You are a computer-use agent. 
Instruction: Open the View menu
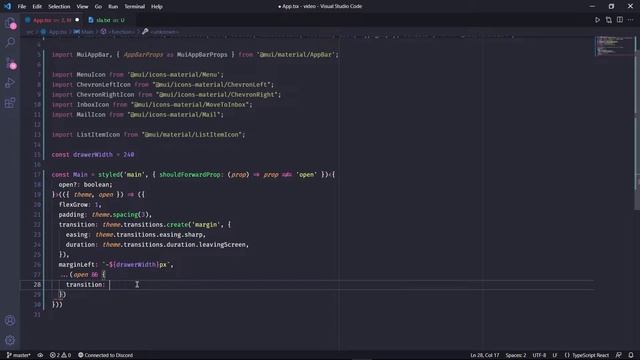82,7
